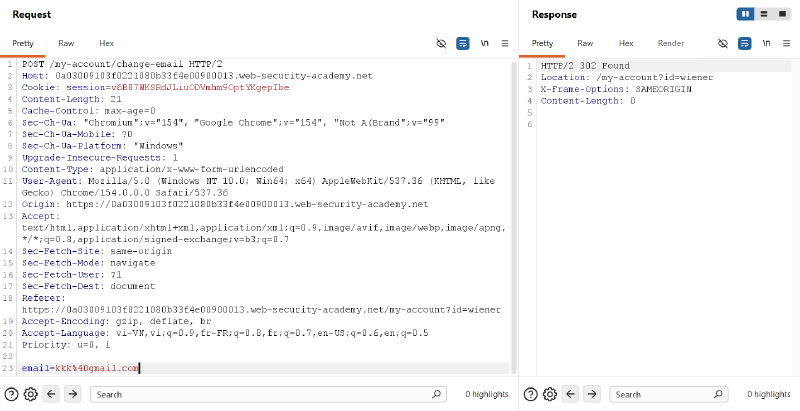Focus the Response search field
The height and width of the screenshot is (411, 800).
click(669, 394)
